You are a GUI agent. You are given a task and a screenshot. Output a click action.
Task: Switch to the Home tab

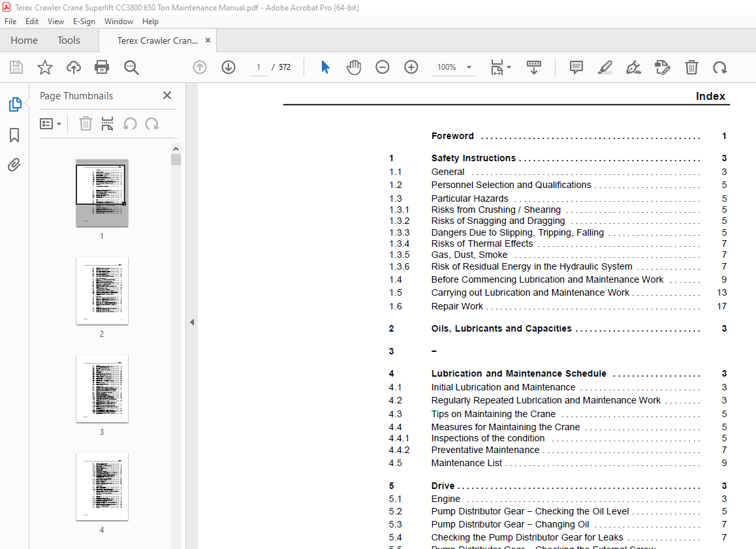[x=24, y=40]
